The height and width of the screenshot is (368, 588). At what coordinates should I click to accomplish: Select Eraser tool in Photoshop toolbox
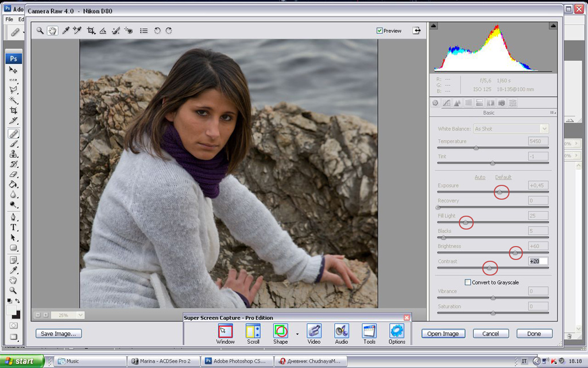pyautogui.click(x=13, y=174)
